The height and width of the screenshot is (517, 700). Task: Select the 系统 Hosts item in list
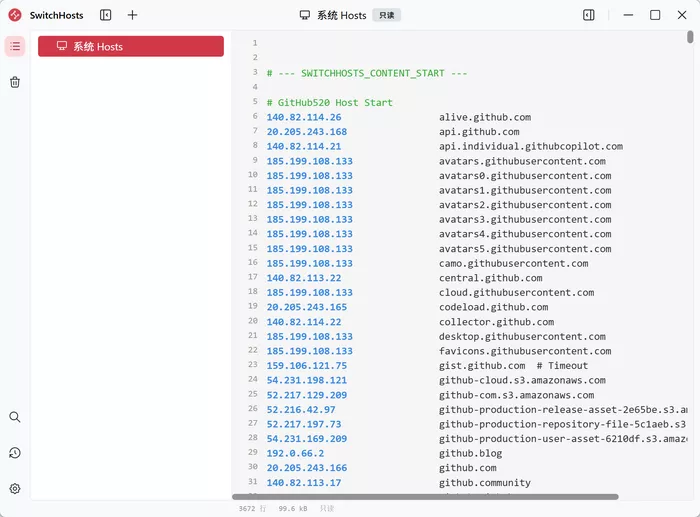[x=131, y=46]
